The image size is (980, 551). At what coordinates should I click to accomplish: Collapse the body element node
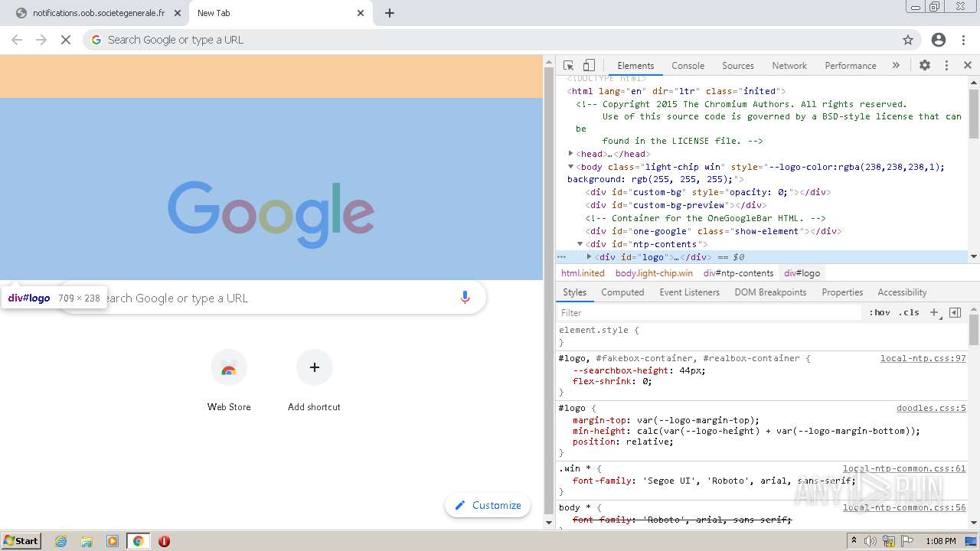coord(571,167)
